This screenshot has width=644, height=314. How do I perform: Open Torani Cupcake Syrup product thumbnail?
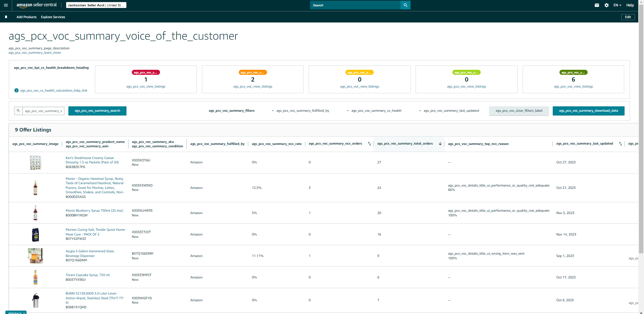pyautogui.click(x=35, y=277)
